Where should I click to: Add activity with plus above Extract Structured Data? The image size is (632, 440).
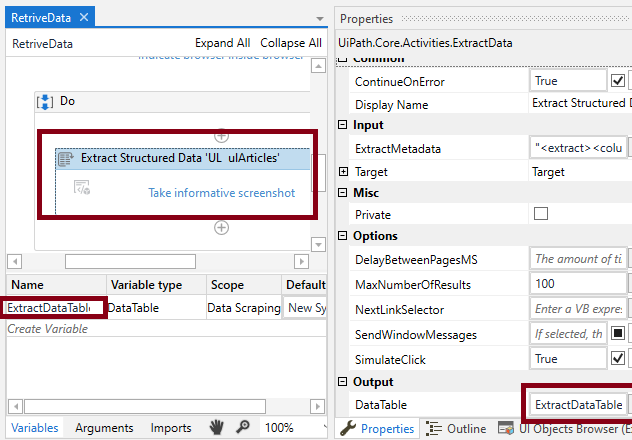[x=221, y=136]
